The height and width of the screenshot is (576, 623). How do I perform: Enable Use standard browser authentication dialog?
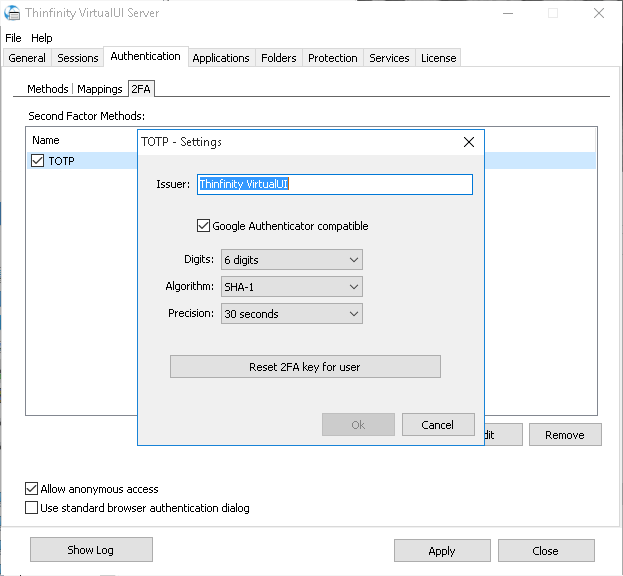point(32,508)
